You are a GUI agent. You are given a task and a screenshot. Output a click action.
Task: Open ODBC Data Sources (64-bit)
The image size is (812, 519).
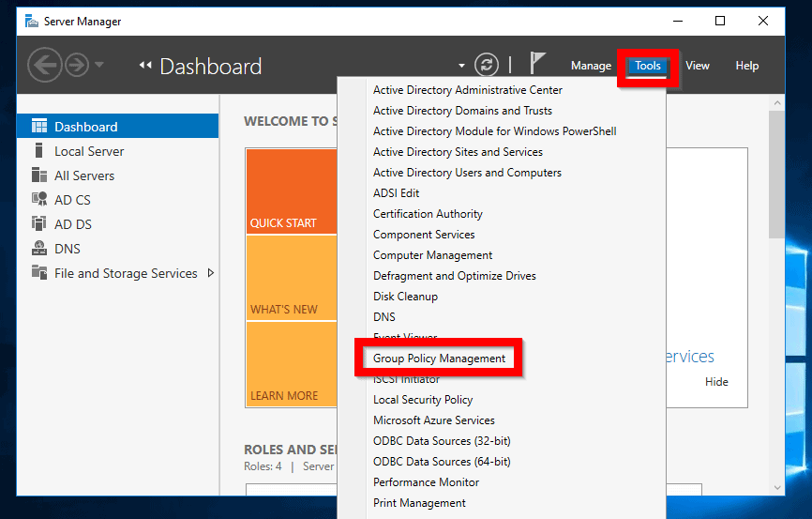pos(442,462)
